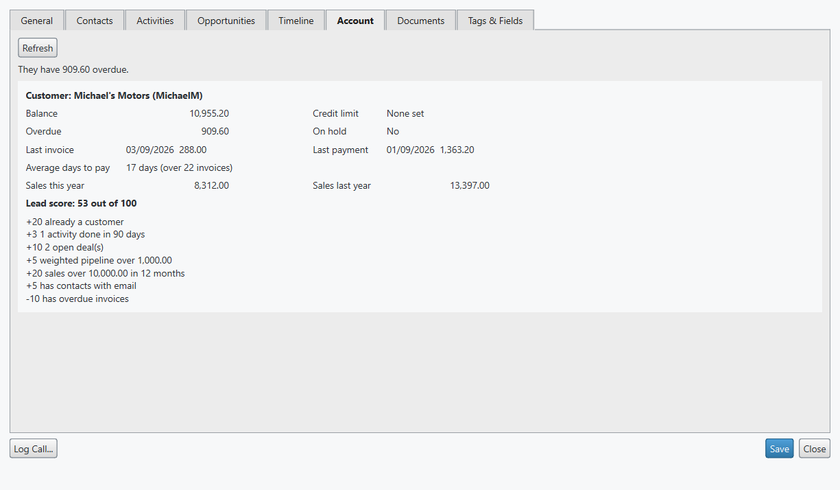This screenshot has width=840, height=490.
Task: Select '-10 has overdue invoices' line
Action: (77, 299)
